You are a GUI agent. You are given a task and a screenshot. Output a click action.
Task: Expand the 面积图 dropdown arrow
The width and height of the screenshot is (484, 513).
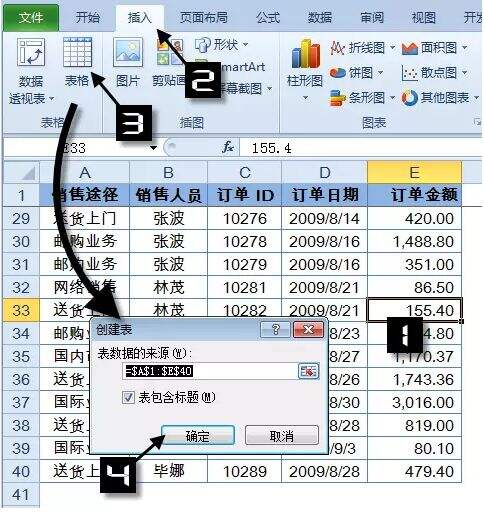click(465, 48)
